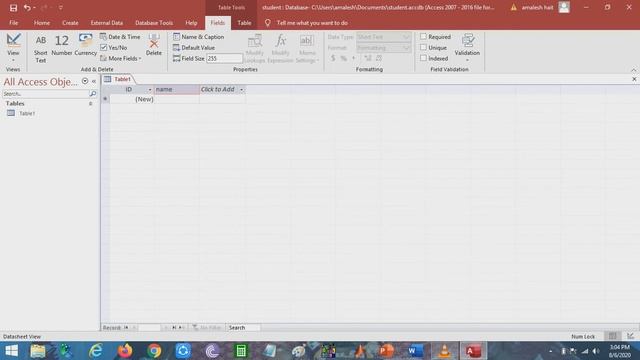This screenshot has width=640, height=360.
Task: Click the Undo arrow icon
Action: coord(27,8)
